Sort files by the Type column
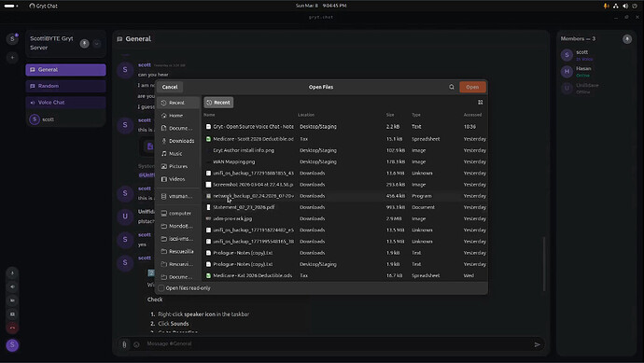Image resolution: width=644 pixels, height=363 pixels. (416, 115)
